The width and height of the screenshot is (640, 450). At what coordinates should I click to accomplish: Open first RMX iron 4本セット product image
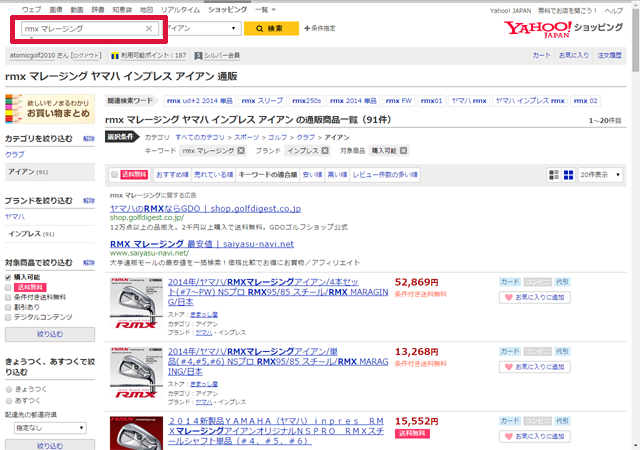(136, 303)
